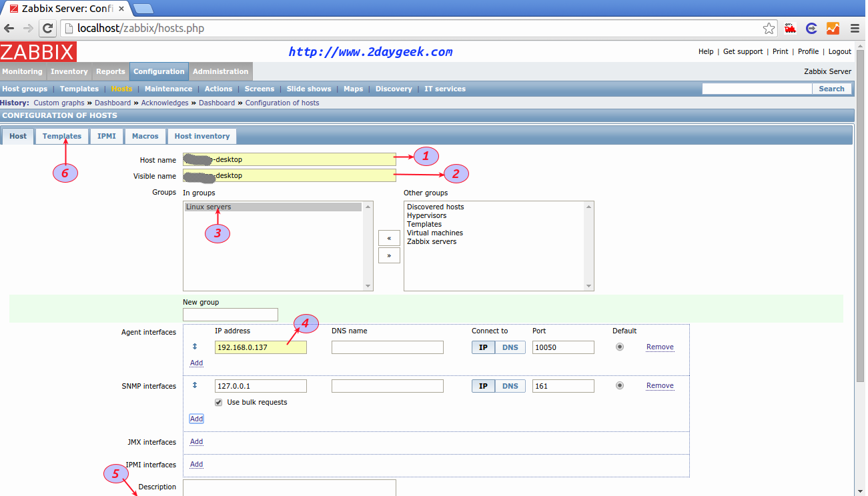
Task: Click Remove for SNMP interface
Action: [660, 386]
